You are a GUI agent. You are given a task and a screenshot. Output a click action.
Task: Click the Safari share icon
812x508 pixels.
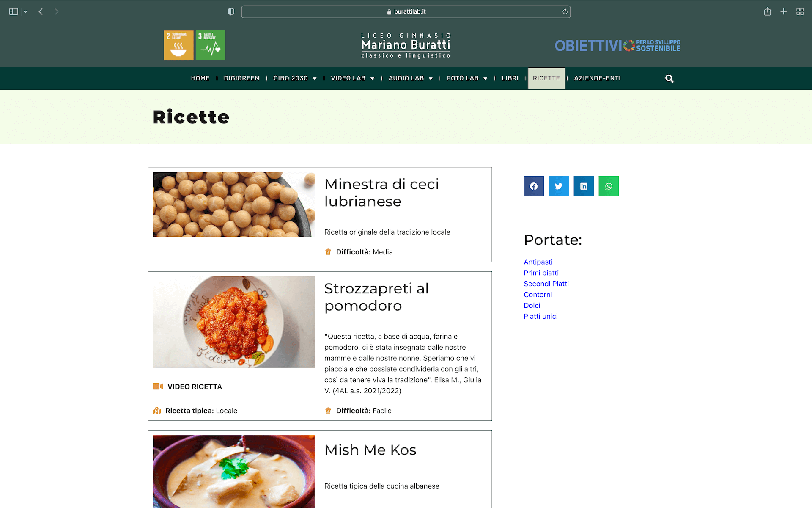tap(767, 11)
